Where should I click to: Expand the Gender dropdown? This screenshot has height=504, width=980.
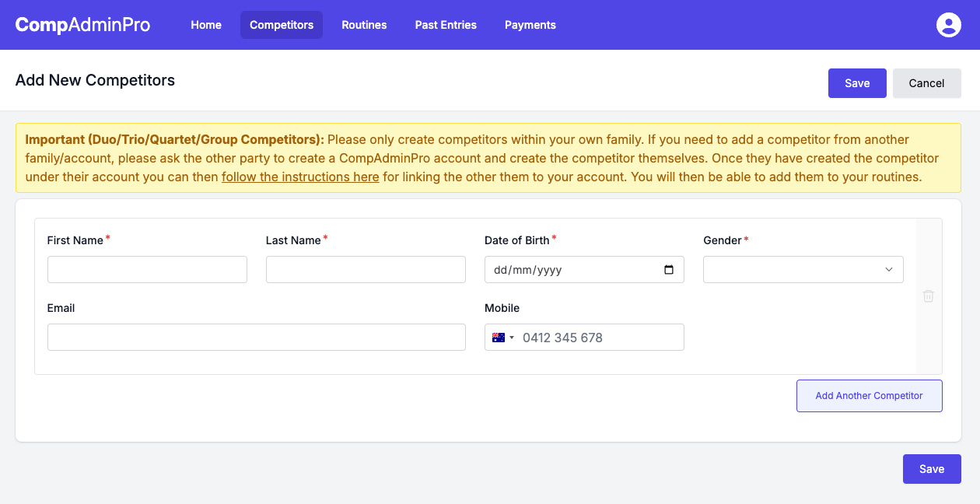tap(803, 269)
